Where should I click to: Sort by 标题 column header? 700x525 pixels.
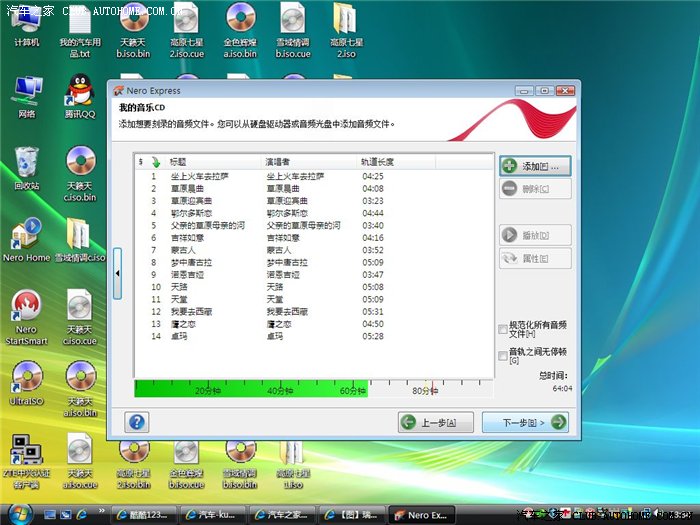coord(214,162)
